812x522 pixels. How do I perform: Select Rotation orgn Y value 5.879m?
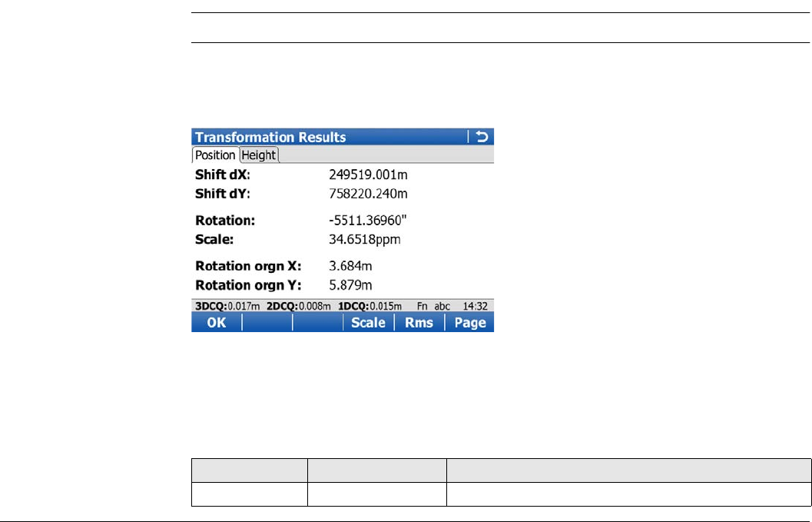[350, 285]
